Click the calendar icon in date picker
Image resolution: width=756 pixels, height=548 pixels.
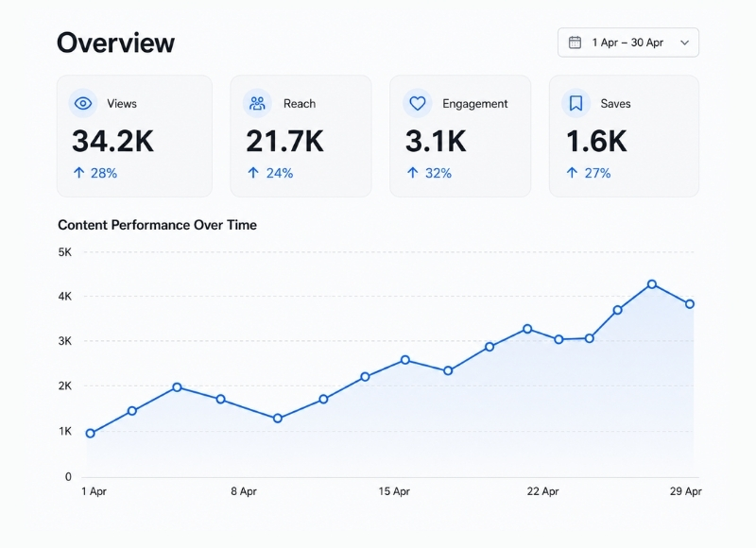pos(575,43)
